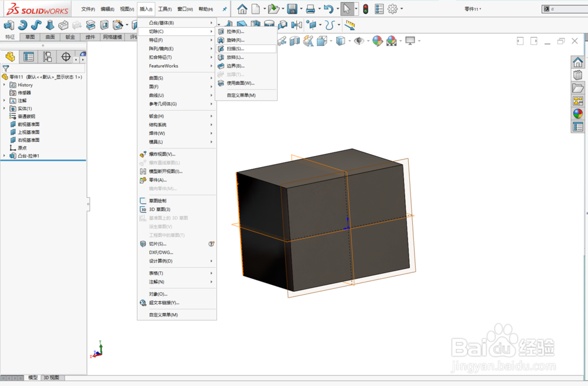Toggle Hide/Show Items eye icon
588x386 pixels.
pos(359,41)
